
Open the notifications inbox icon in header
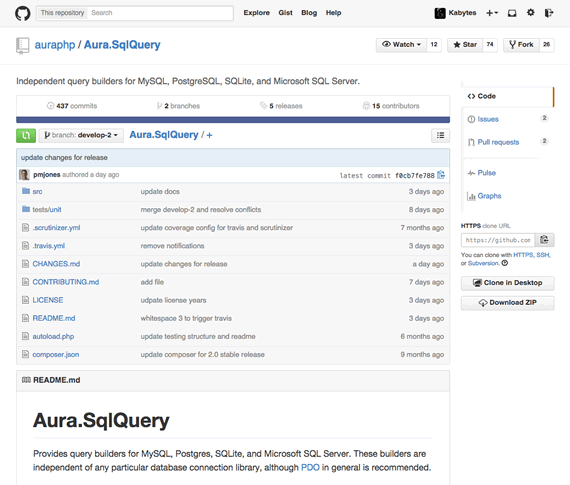click(x=512, y=13)
